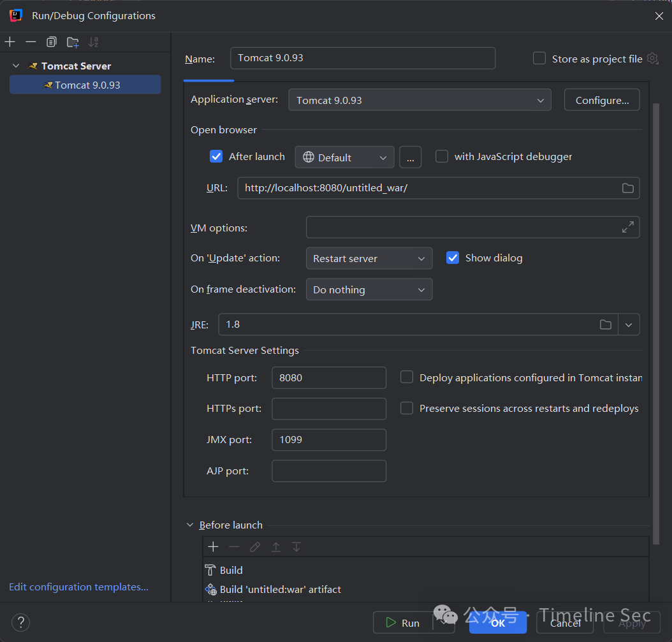Uncheck Show dialog option
672x642 pixels.
[453, 258]
